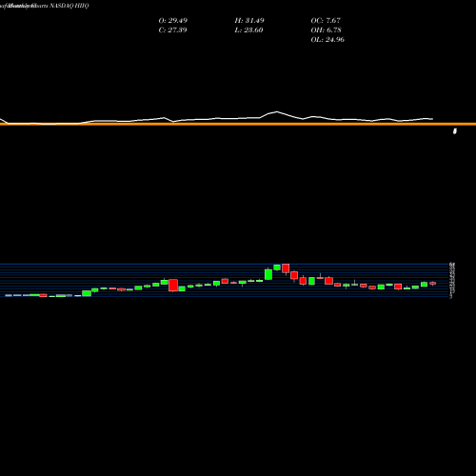Click the OC: 7.67 readout
476x476 pixels.
pyautogui.click(x=326, y=21)
